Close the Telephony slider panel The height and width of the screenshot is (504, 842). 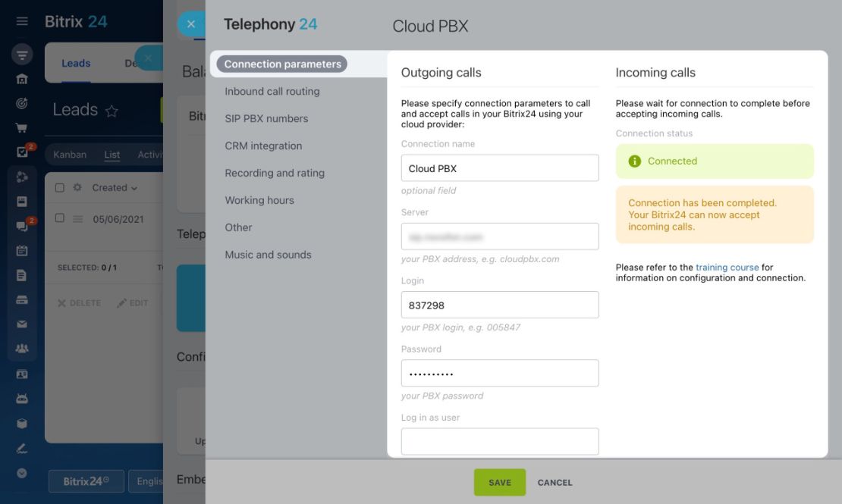click(190, 24)
